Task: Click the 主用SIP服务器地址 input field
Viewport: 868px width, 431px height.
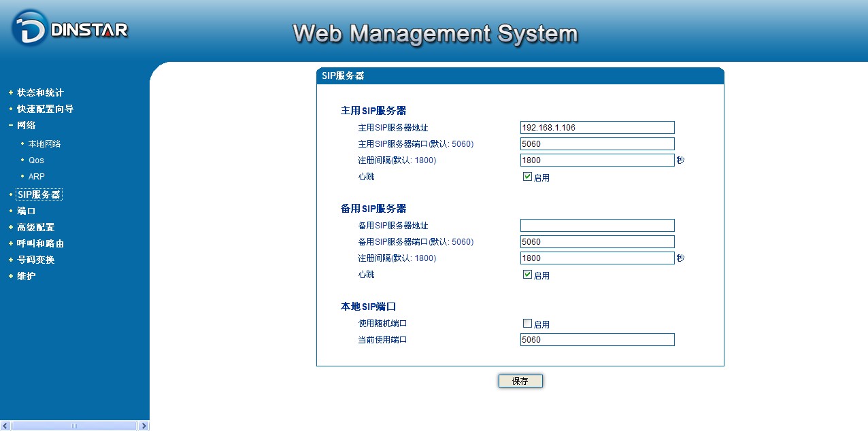Action: tap(597, 128)
